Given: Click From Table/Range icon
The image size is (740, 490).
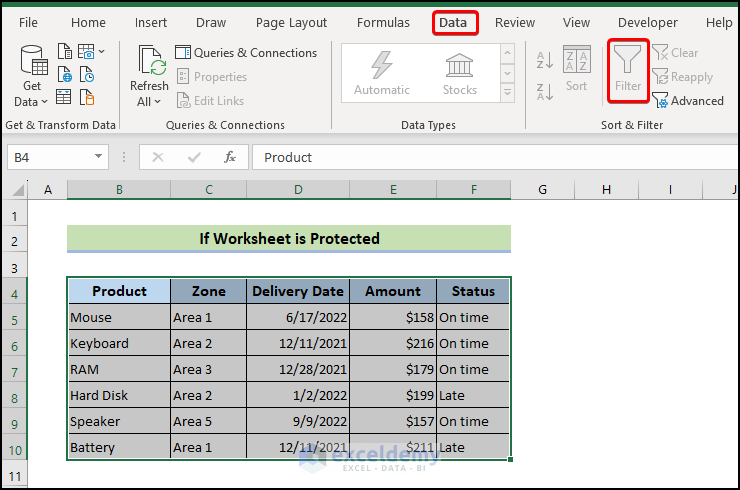Looking at the screenshot, I should [64, 97].
